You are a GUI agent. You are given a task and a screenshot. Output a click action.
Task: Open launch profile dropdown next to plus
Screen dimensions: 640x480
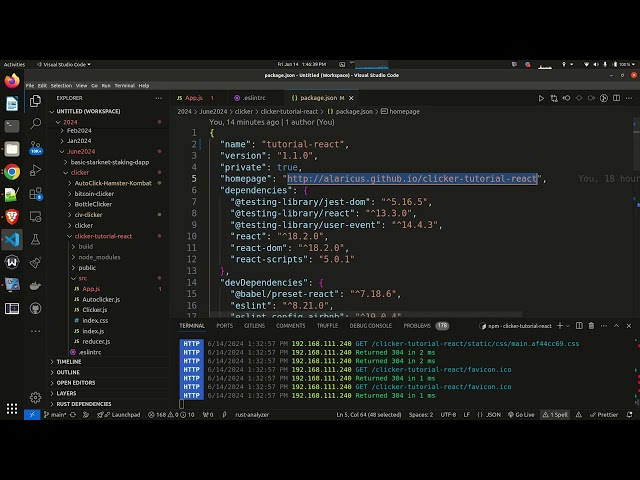point(568,326)
